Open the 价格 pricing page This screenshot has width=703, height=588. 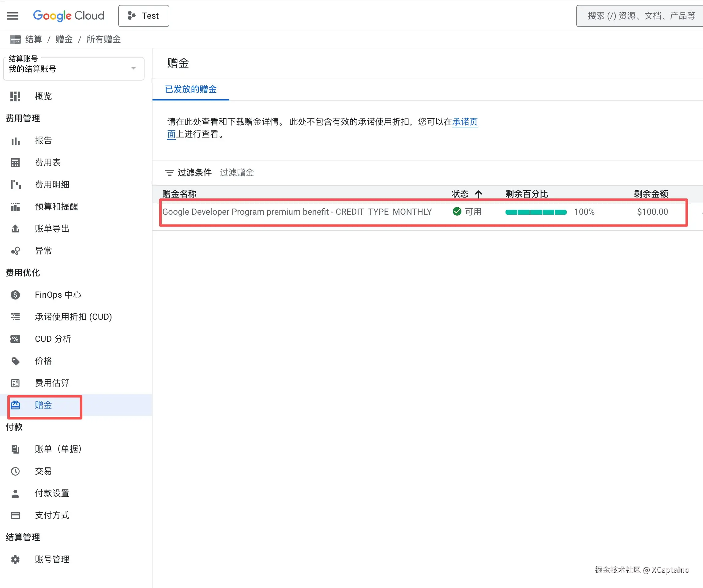coord(43,361)
